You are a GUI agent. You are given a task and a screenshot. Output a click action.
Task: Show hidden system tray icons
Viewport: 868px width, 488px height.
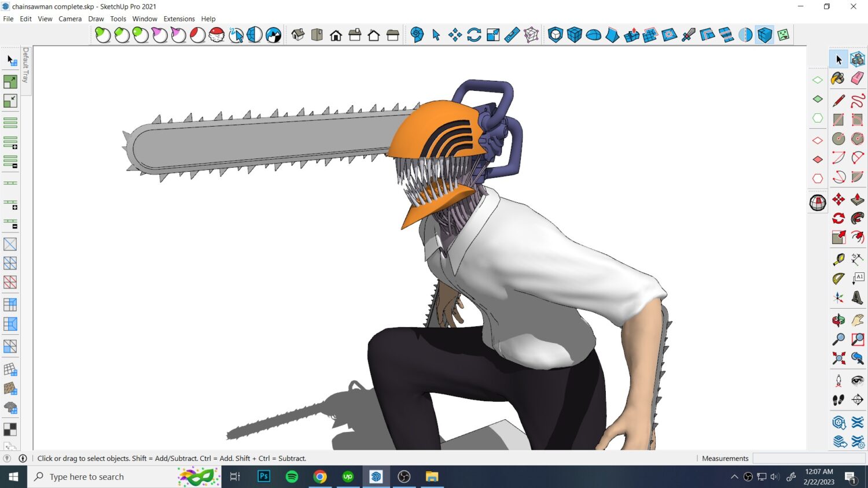click(x=734, y=477)
